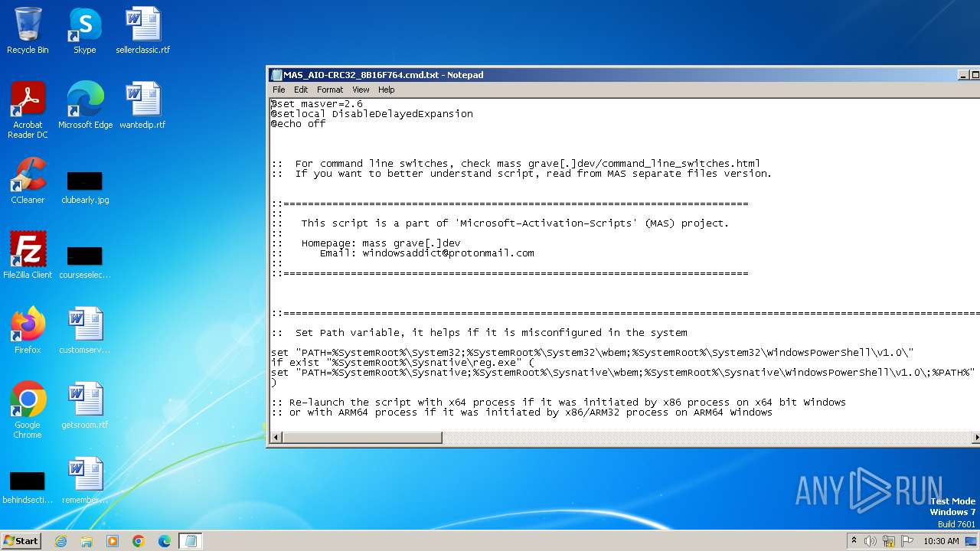Open Windows Media Player in taskbar
The width and height of the screenshot is (980, 551).
tap(113, 541)
